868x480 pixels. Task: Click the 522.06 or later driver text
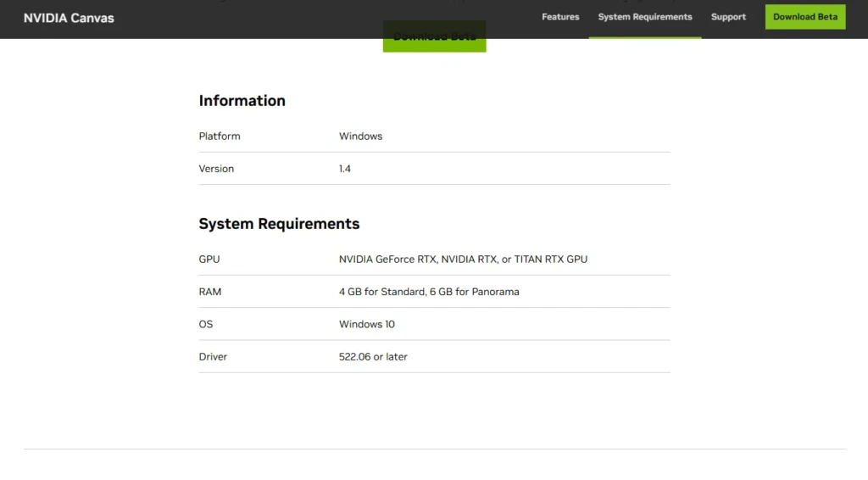(x=373, y=357)
